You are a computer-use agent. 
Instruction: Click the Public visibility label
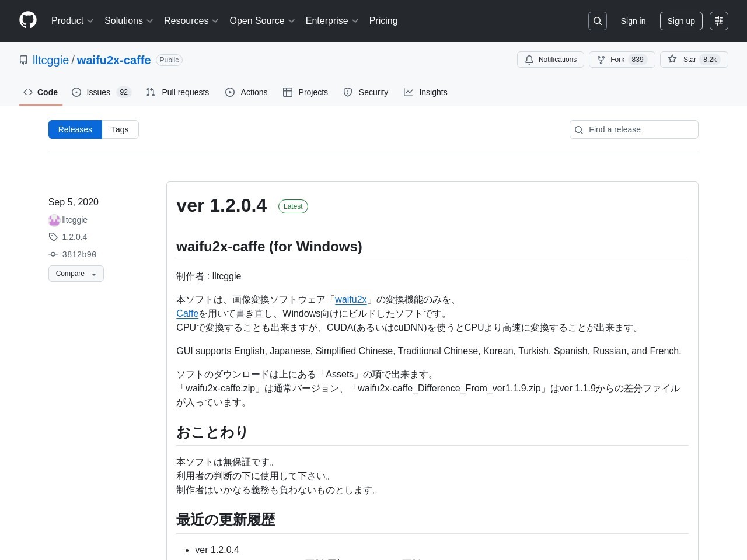point(169,60)
